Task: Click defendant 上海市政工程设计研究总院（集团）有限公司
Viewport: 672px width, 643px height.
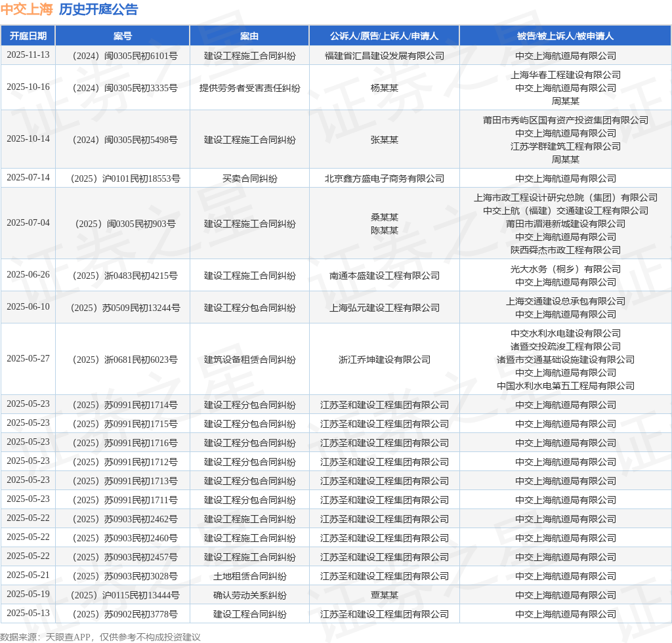Action: pos(565,197)
